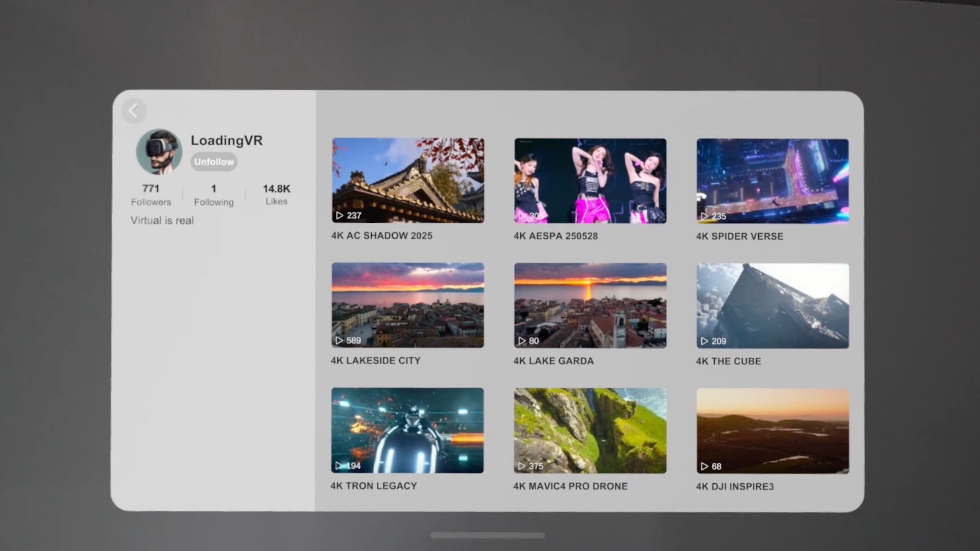Grab the window bar below the panel
This screenshot has height=551, width=980.
(487, 535)
